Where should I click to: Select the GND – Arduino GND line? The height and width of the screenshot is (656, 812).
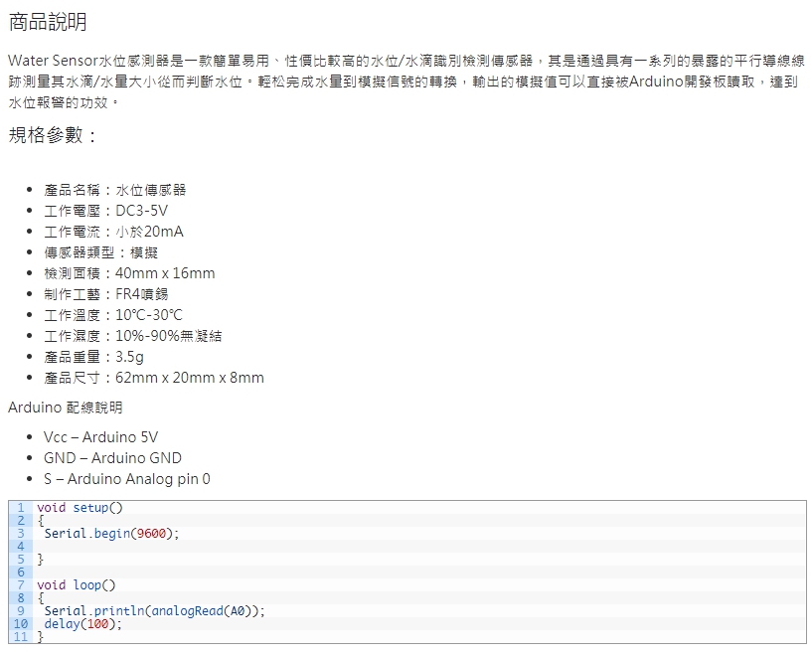(112, 457)
